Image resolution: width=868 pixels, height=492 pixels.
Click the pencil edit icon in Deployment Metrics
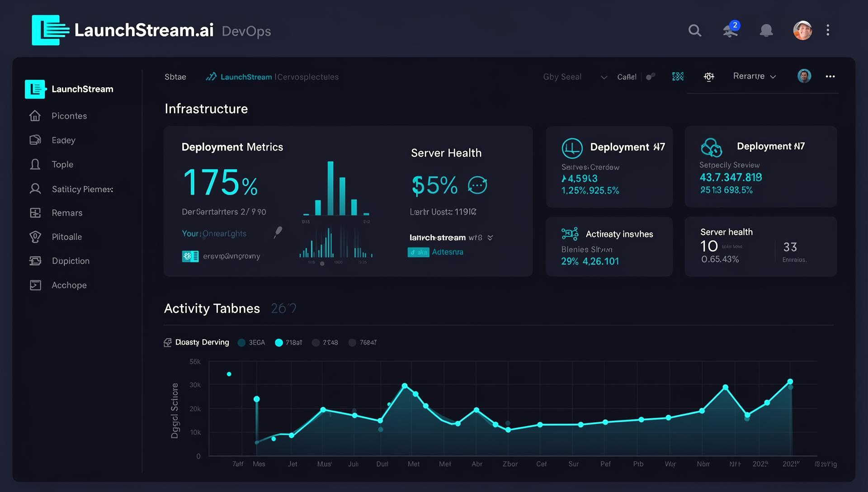(278, 232)
